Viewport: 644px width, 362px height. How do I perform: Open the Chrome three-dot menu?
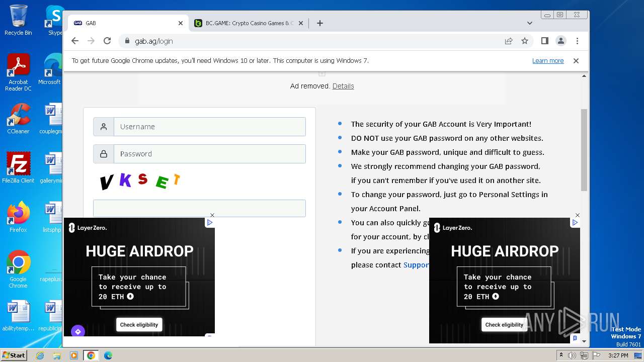(x=577, y=41)
